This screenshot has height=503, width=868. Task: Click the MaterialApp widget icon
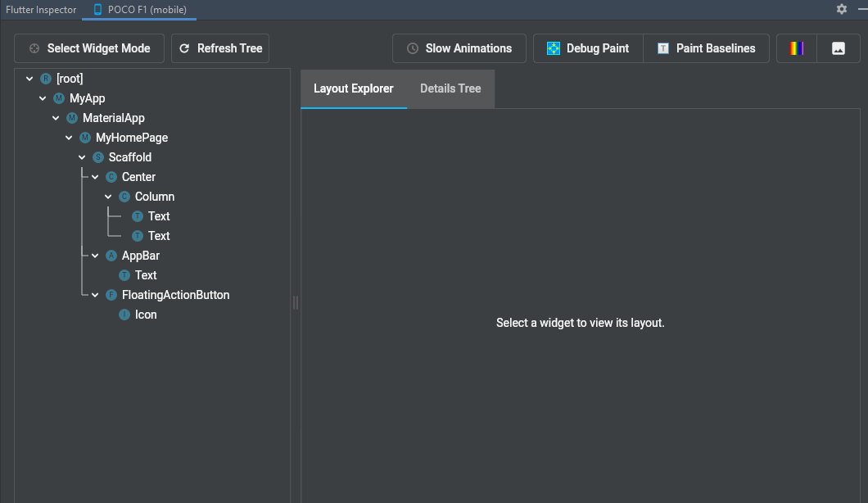click(72, 118)
